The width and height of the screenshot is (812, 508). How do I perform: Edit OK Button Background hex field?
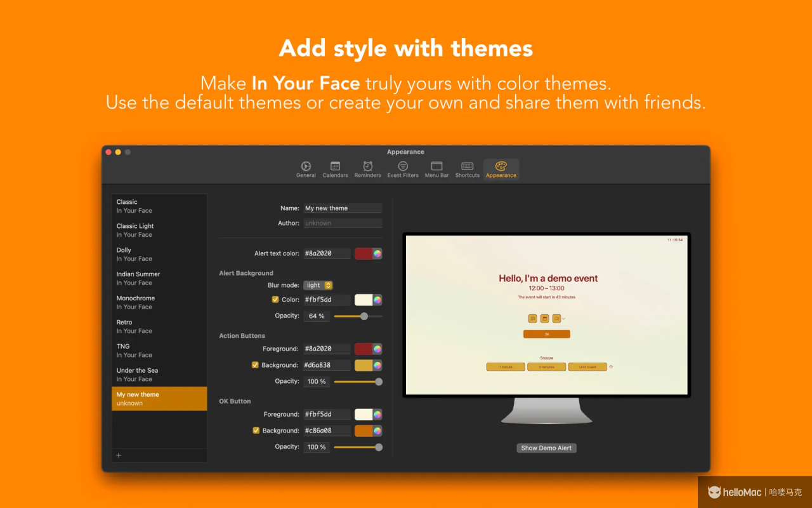pos(327,431)
